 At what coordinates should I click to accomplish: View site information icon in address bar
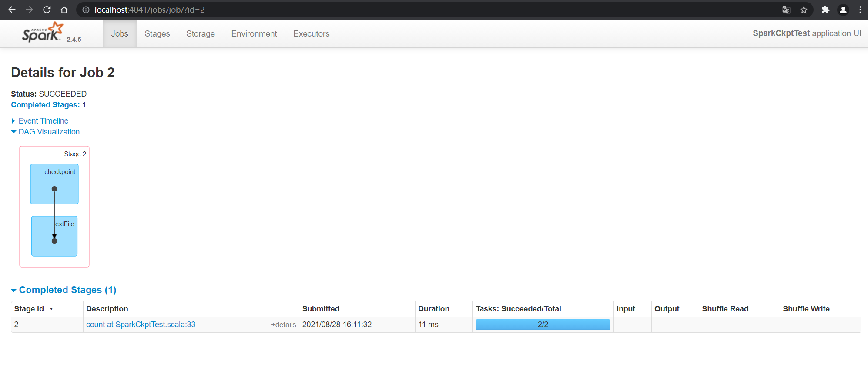pyautogui.click(x=86, y=10)
